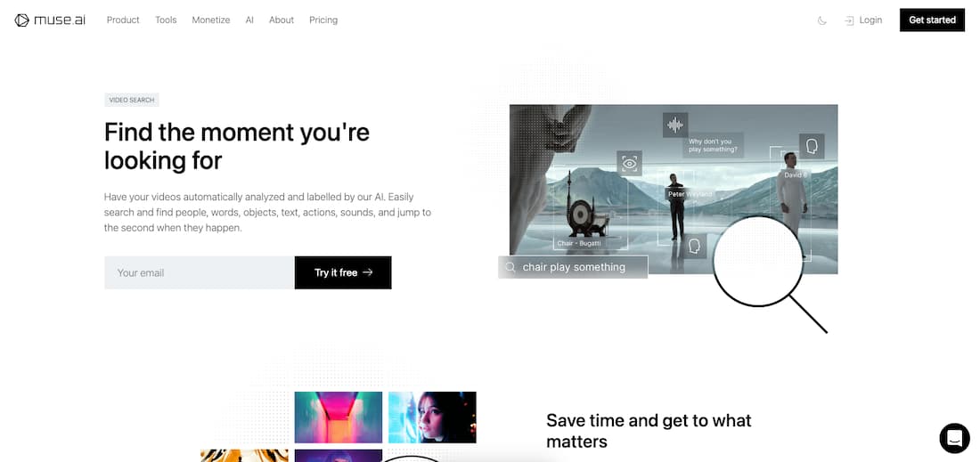Open the chat support widget icon

coord(954,438)
